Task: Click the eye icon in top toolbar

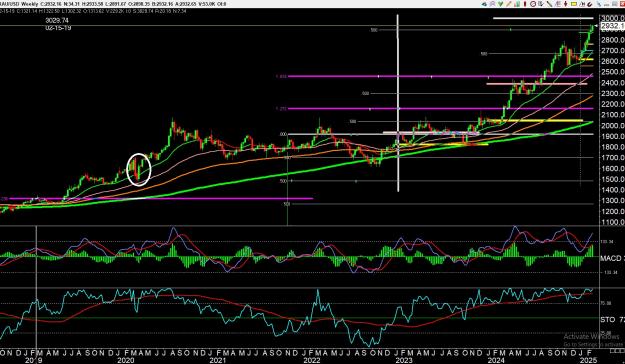Action: (x=484, y=4)
